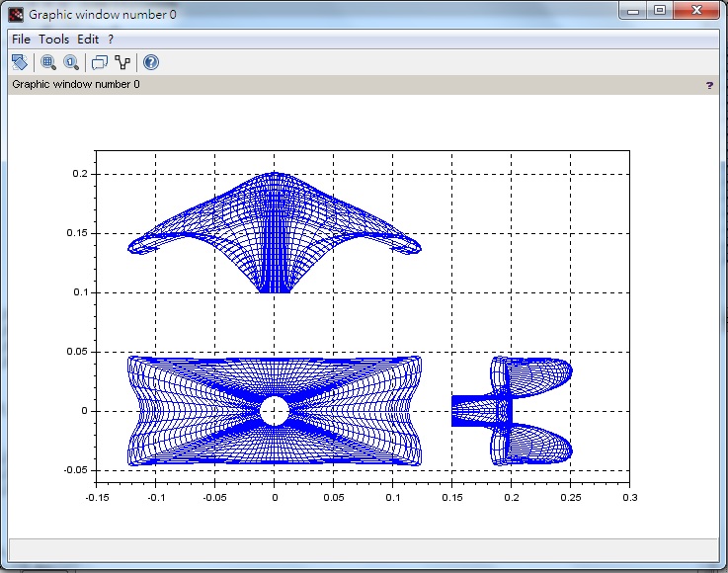Open the Tools menu

click(x=54, y=40)
